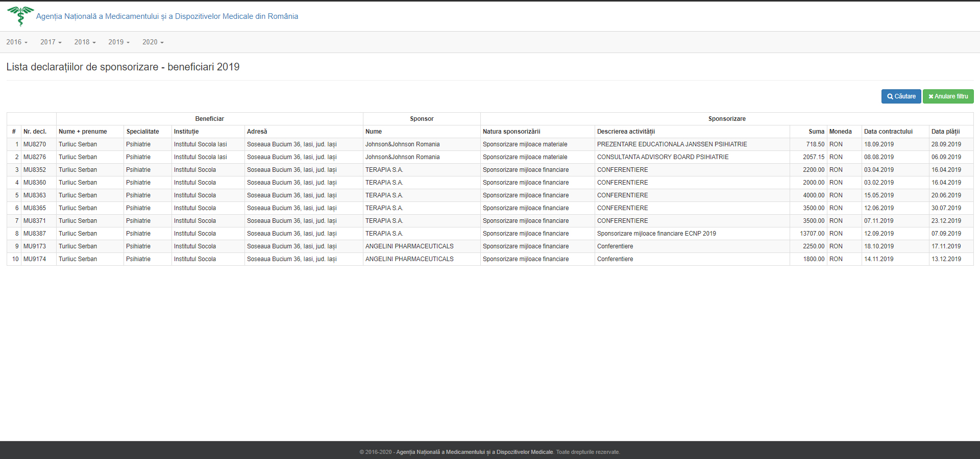Expand the 2020 year dropdown

click(153, 42)
